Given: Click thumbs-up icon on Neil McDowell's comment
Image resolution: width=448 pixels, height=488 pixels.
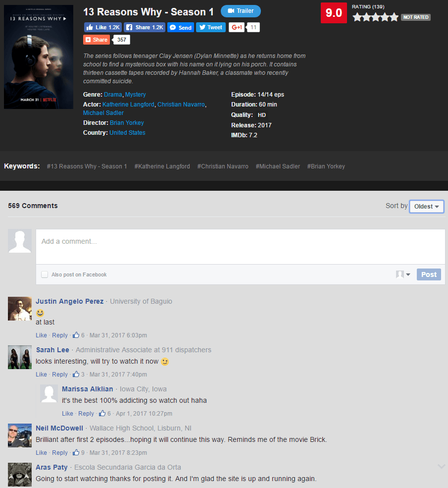Looking at the screenshot, I should click(x=76, y=453).
